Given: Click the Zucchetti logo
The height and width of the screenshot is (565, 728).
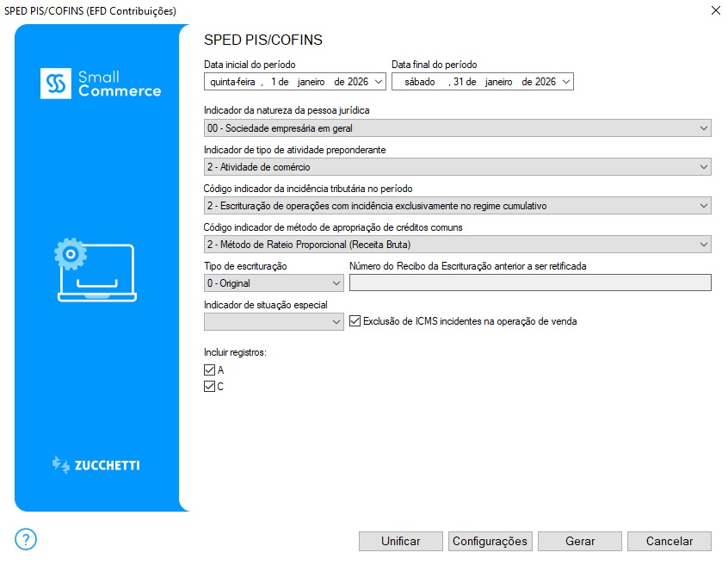Looking at the screenshot, I should click(x=96, y=465).
